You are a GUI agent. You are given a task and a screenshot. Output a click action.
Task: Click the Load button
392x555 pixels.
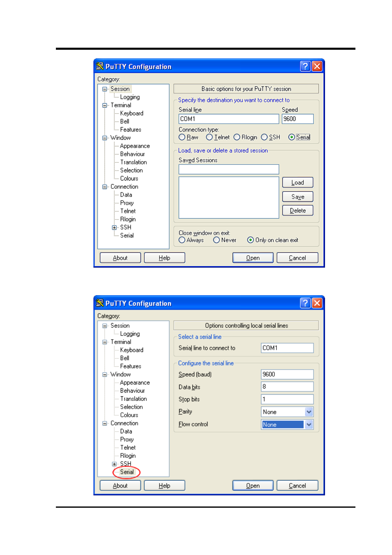(297, 183)
